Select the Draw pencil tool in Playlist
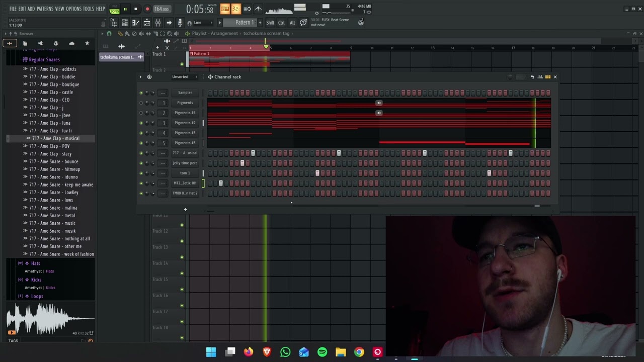 click(x=120, y=34)
